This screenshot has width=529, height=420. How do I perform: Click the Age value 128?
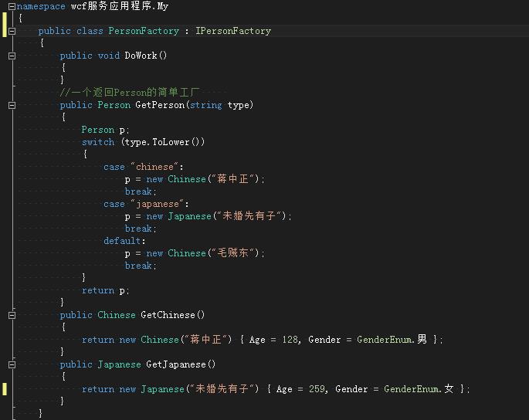click(x=290, y=340)
